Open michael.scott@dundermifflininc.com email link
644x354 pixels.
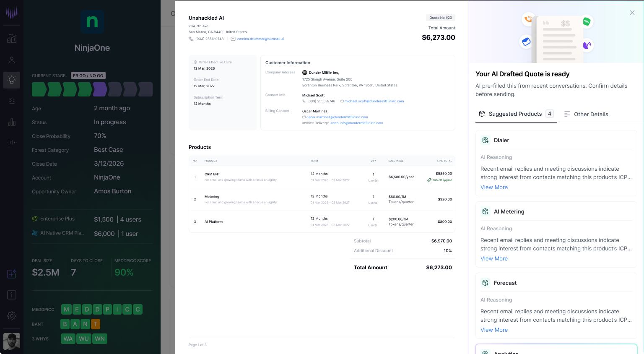pos(374,101)
